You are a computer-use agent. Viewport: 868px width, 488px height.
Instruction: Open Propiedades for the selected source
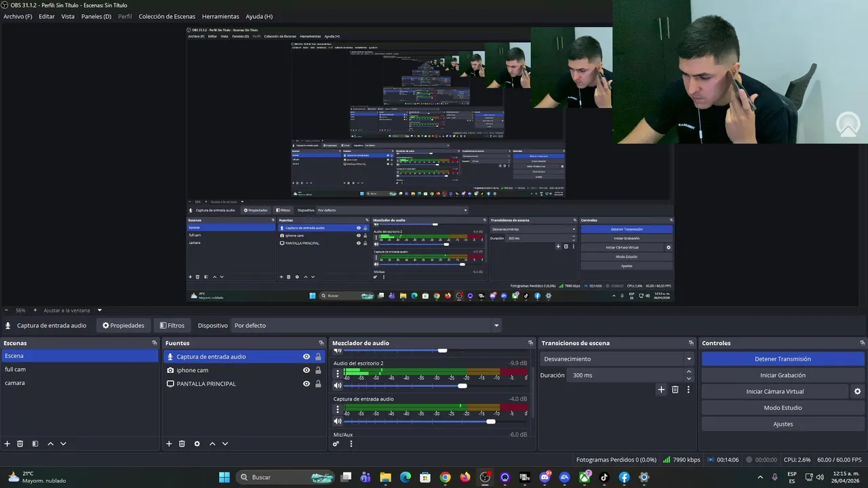pos(123,325)
